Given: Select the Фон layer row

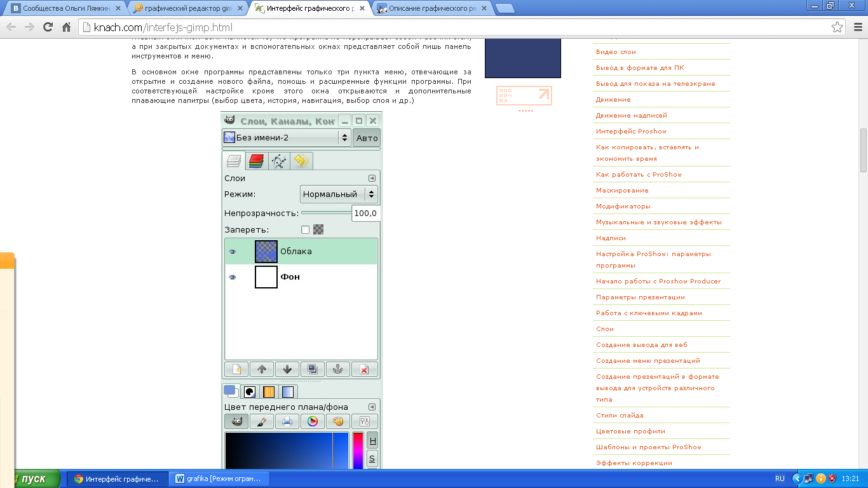Looking at the screenshot, I should coord(301,277).
